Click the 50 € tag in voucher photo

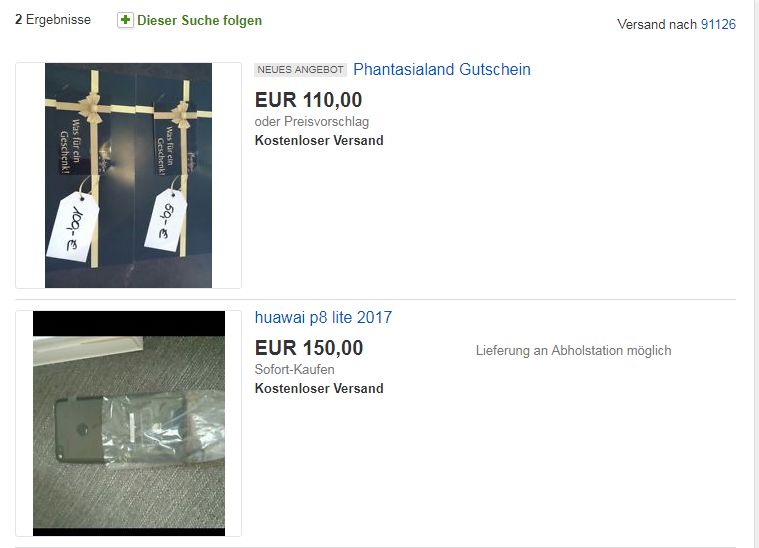pyautogui.click(x=166, y=221)
